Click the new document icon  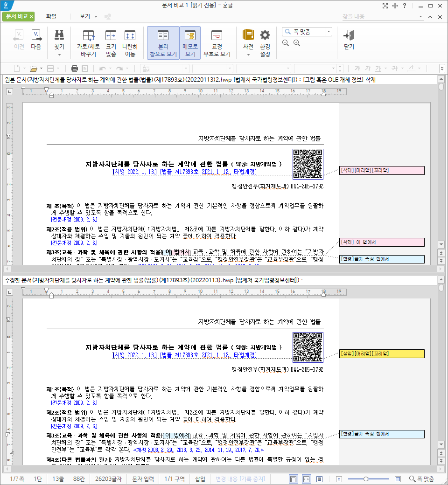click(x=17, y=69)
